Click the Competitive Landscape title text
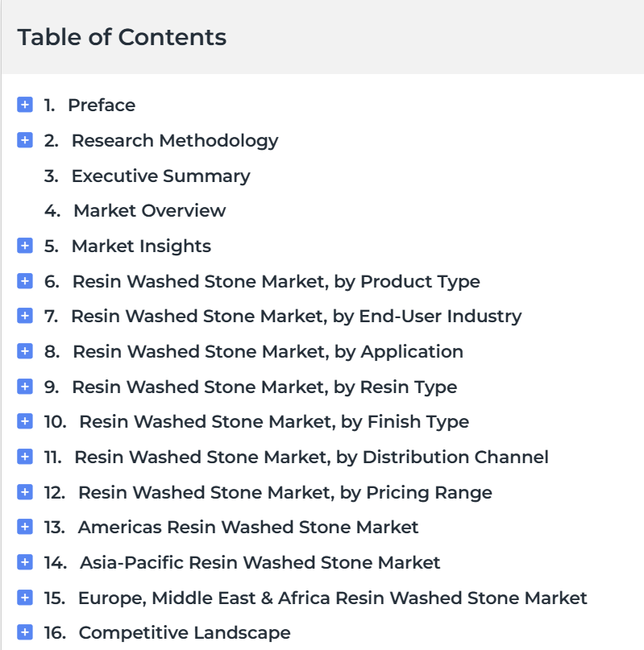644x650 pixels. (x=185, y=632)
